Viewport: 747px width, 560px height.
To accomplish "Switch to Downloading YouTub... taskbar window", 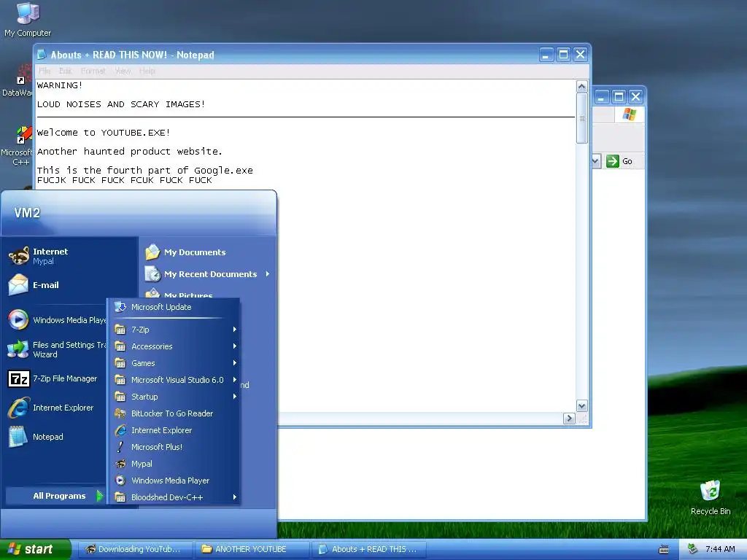I will pyautogui.click(x=135, y=549).
